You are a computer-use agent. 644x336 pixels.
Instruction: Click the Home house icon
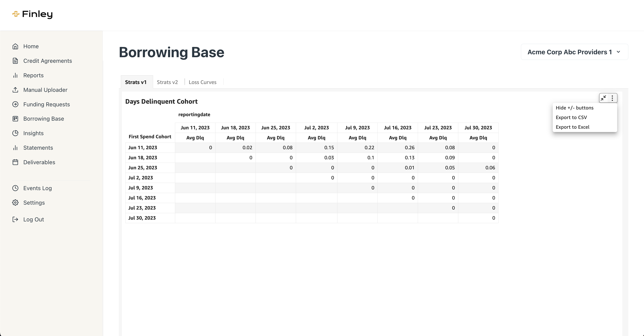(15, 46)
